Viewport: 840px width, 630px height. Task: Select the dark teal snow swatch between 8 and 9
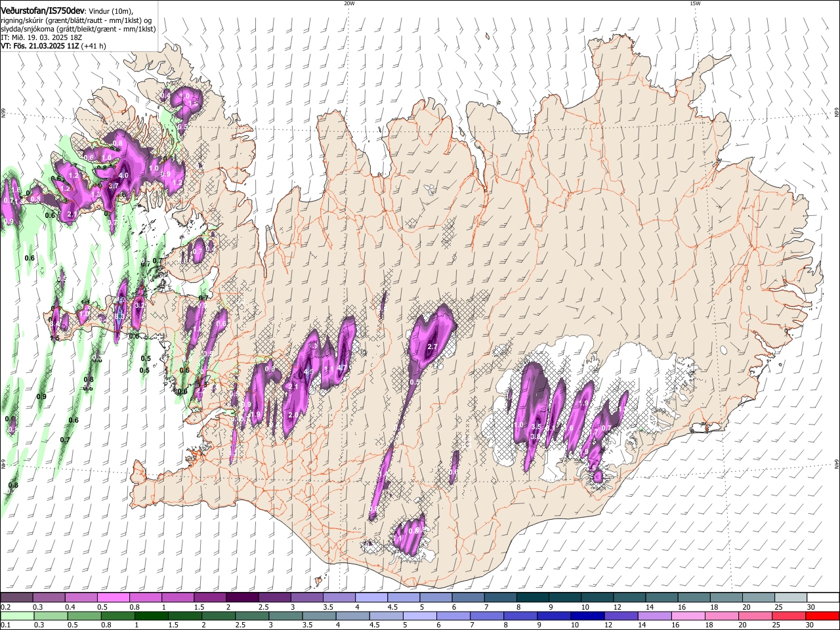(533, 598)
